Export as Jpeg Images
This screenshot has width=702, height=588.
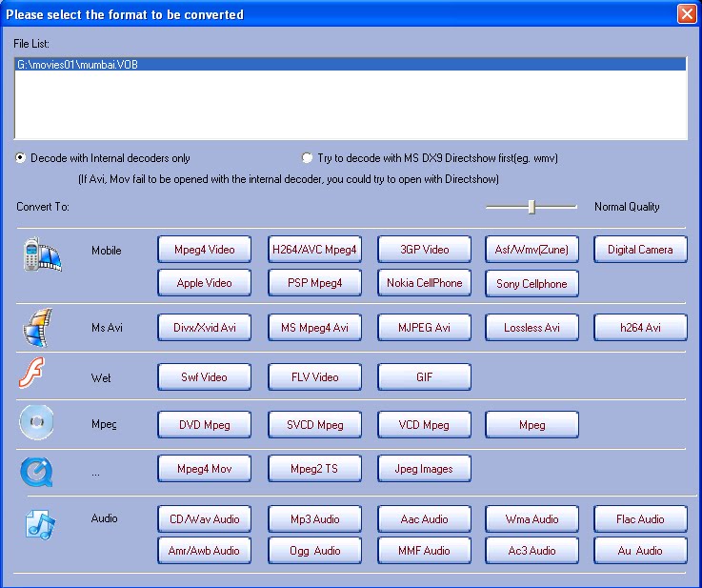coord(425,469)
